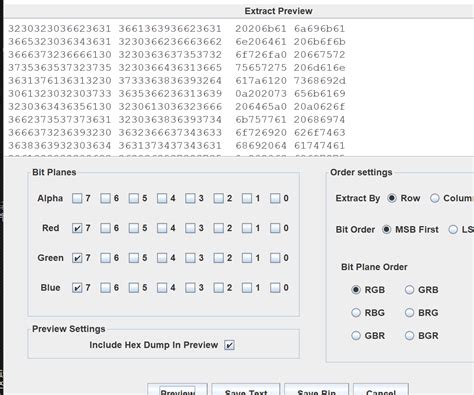Check Red bit plane 5
The image size is (474, 395).
point(134,228)
